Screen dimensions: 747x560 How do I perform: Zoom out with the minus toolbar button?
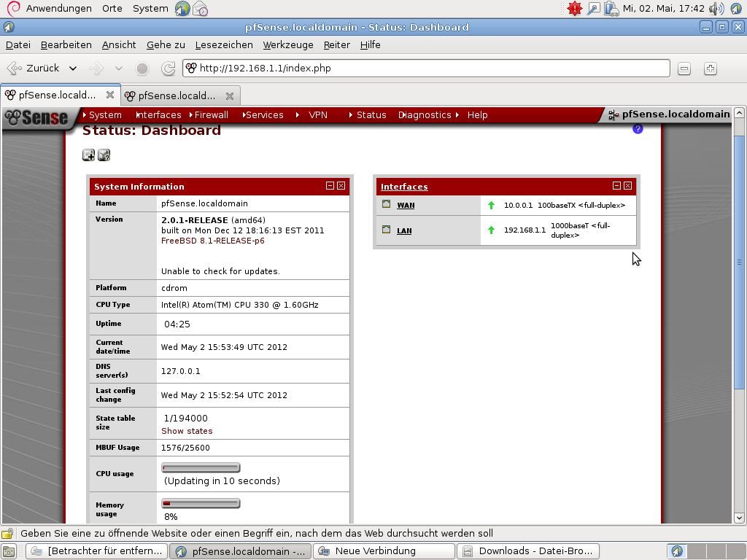(x=684, y=69)
